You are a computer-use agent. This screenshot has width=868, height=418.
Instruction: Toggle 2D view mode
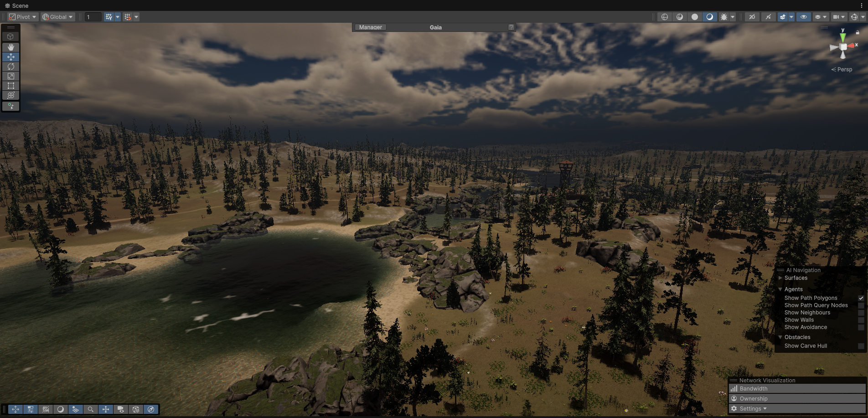[x=752, y=17]
